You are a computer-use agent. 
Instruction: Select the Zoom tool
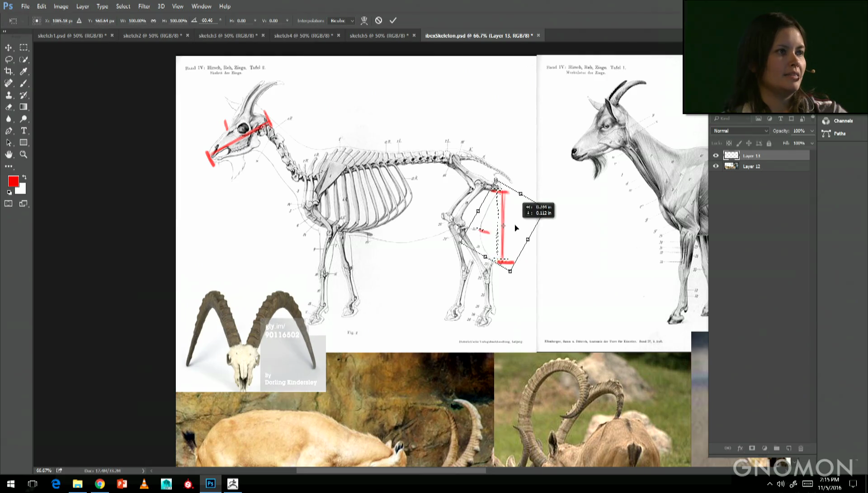[x=24, y=154]
